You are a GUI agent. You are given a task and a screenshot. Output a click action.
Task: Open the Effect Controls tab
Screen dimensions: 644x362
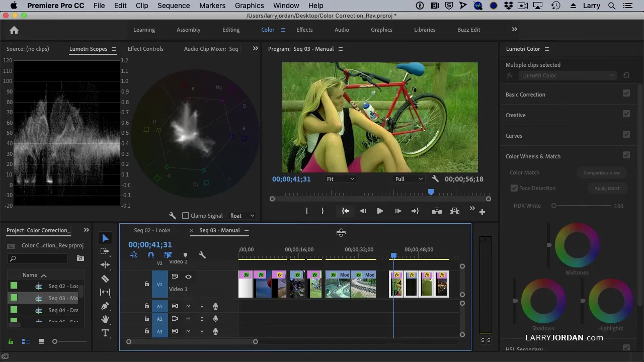click(x=145, y=49)
